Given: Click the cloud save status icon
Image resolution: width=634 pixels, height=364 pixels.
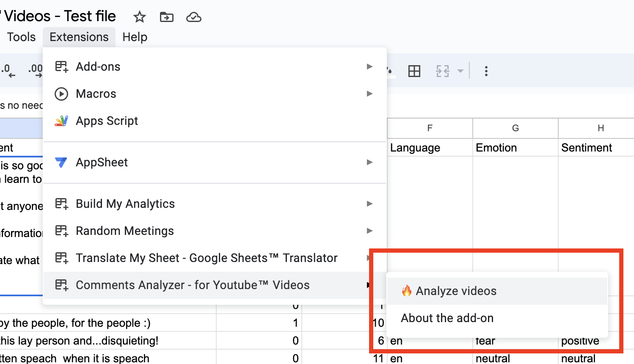Looking at the screenshot, I should (193, 17).
